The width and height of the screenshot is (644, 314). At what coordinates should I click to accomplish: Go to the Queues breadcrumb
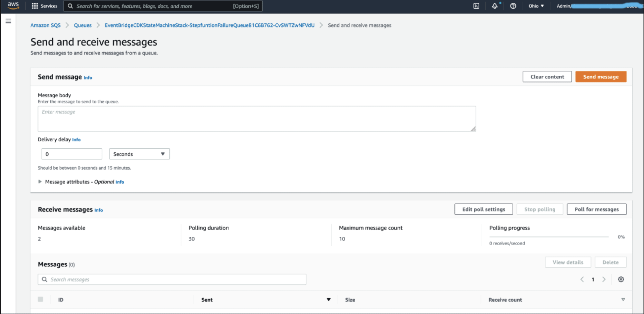83,25
